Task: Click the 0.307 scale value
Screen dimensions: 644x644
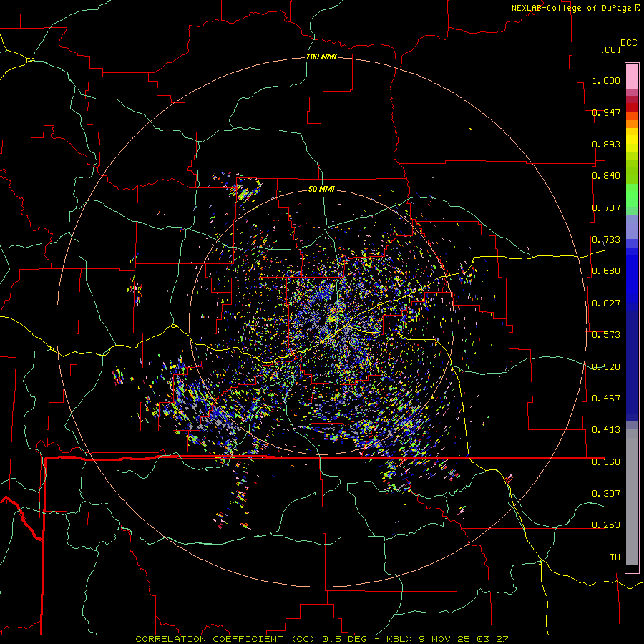Action: point(606,493)
